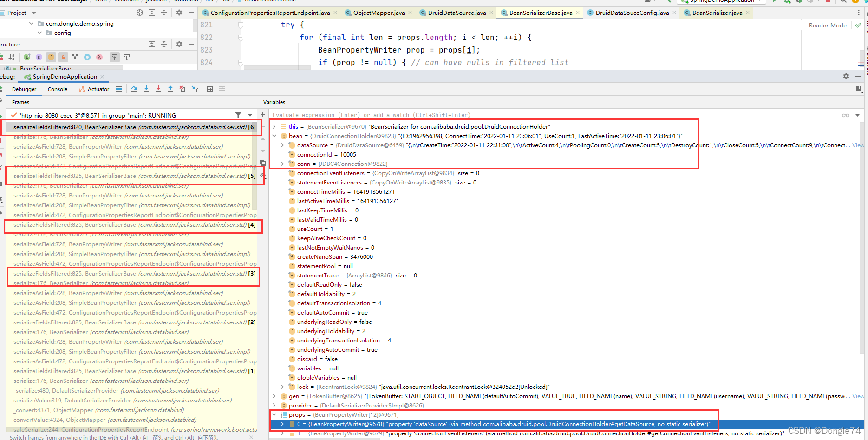Screen dimensions: 868x440
Task: Toggle Show Lambdas in Structure toolbar
Action: pos(99,57)
